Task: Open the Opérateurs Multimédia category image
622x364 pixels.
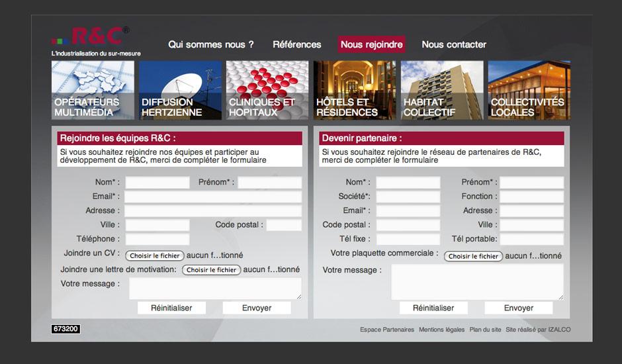Action: (93, 90)
